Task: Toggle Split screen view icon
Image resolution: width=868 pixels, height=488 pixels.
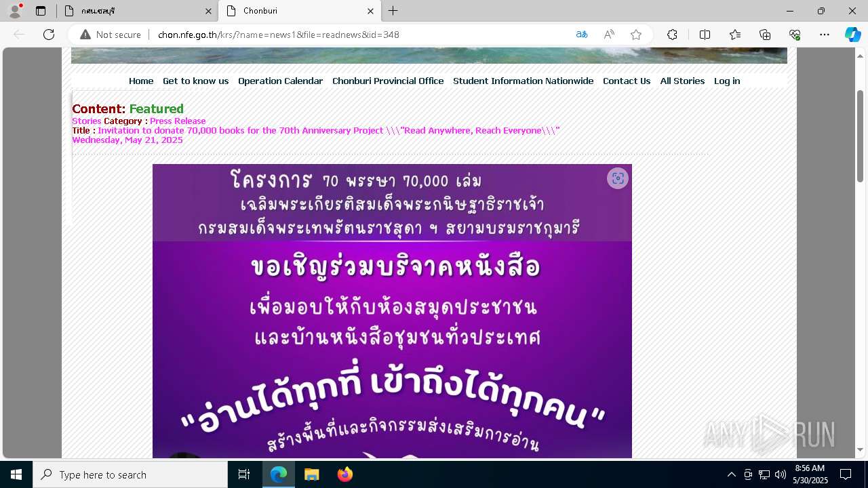Action: (705, 35)
